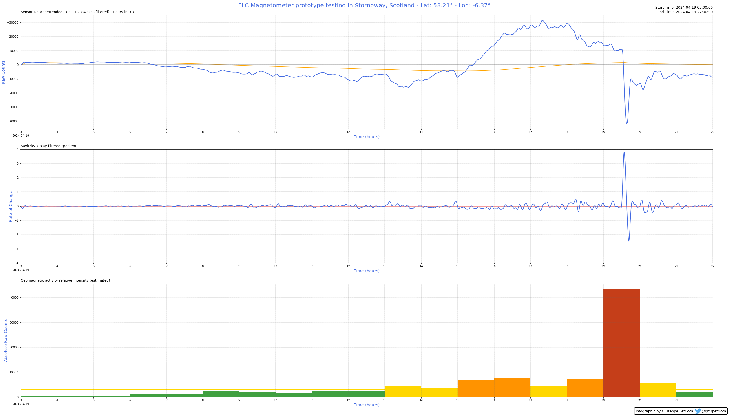Select the yellow bar right of the red bar
This screenshot has width=730, height=417.
click(x=657, y=390)
